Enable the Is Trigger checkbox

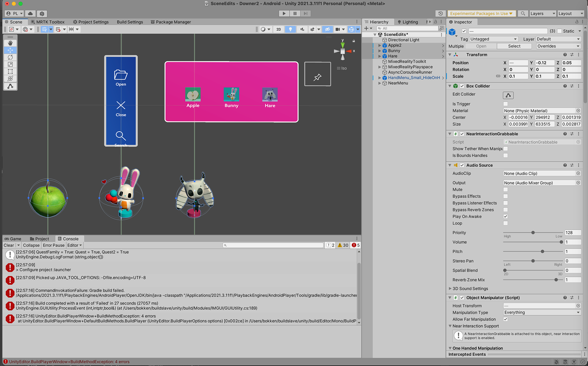click(x=505, y=104)
